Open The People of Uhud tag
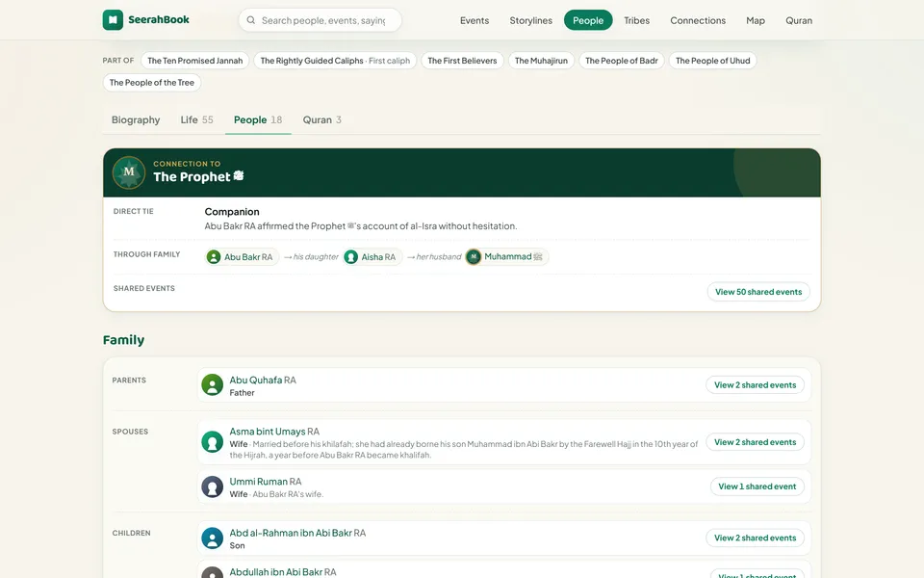The height and width of the screenshot is (578, 924). pyautogui.click(x=712, y=61)
